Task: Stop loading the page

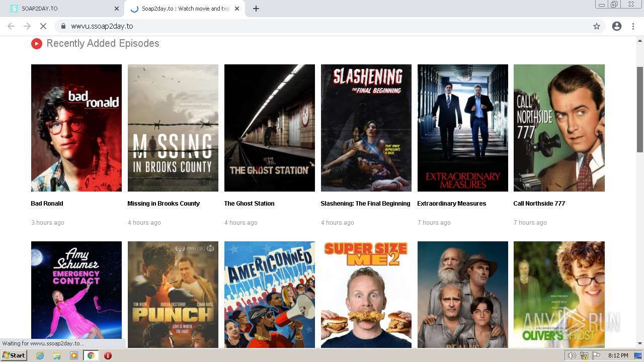Action: pos(43,26)
